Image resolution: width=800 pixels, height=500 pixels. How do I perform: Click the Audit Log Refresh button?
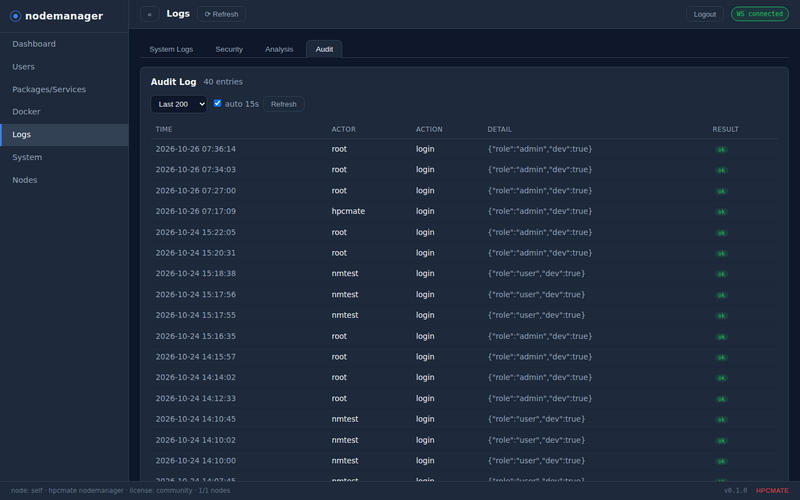pyautogui.click(x=284, y=104)
